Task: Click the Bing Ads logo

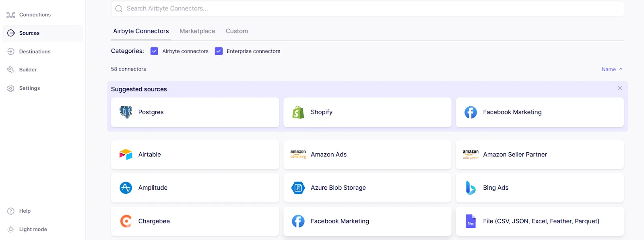Action: pos(471,188)
